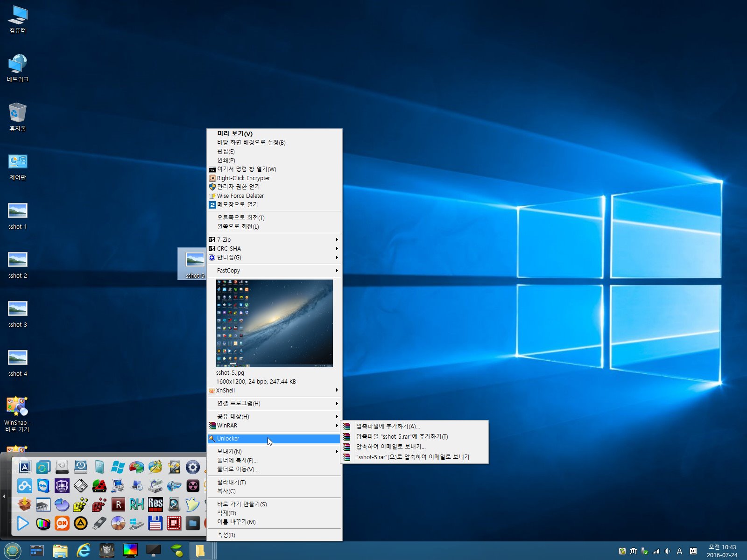
Task: Expand the CRC SHA submenu
Action: (x=274, y=248)
